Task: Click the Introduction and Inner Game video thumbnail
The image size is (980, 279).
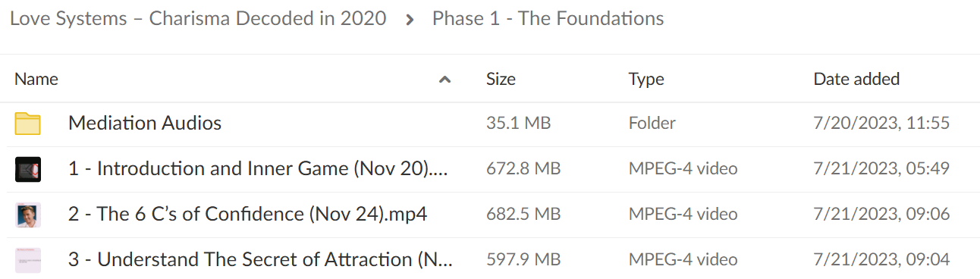Action: click(27, 169)
